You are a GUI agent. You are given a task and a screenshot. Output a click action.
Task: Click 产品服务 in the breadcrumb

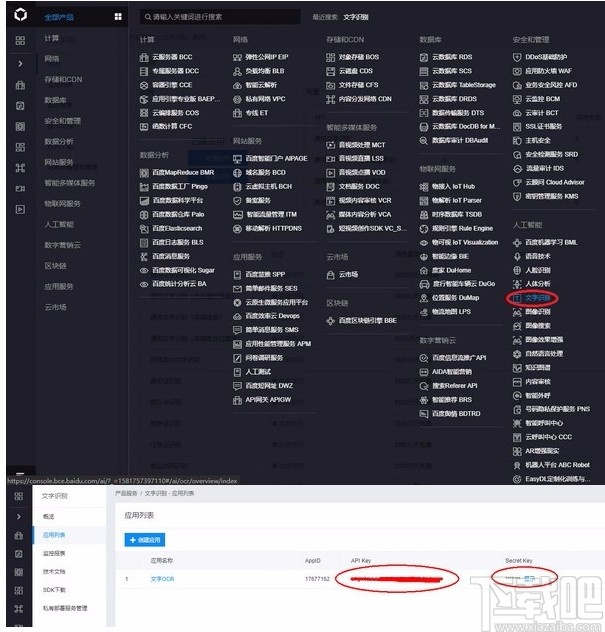pyautogui.click(x=126, y=493)
